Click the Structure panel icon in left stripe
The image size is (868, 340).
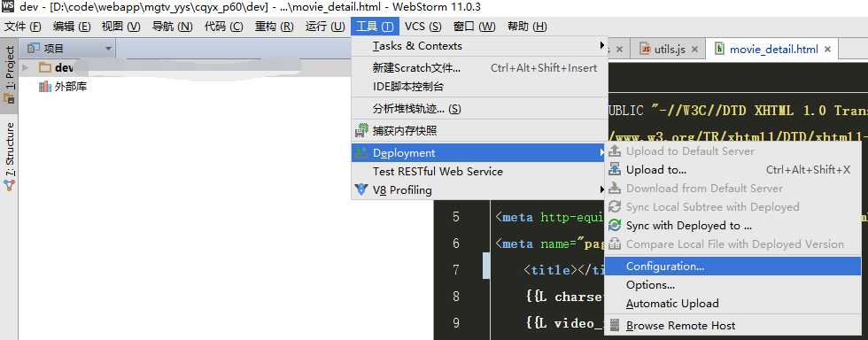[x=9, y=186]
